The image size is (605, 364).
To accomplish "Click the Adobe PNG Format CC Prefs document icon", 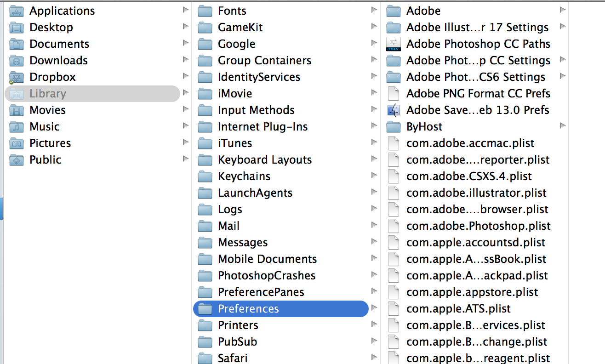I will point(394,94).
